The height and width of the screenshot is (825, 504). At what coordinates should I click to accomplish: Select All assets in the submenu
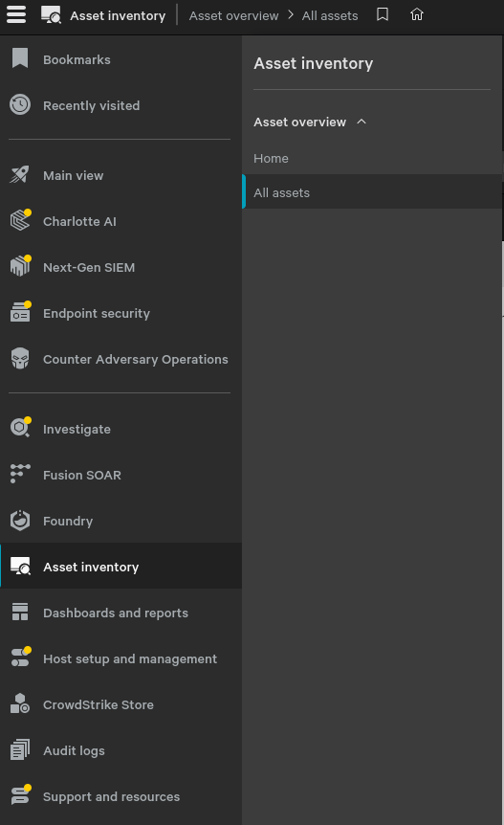372,192
